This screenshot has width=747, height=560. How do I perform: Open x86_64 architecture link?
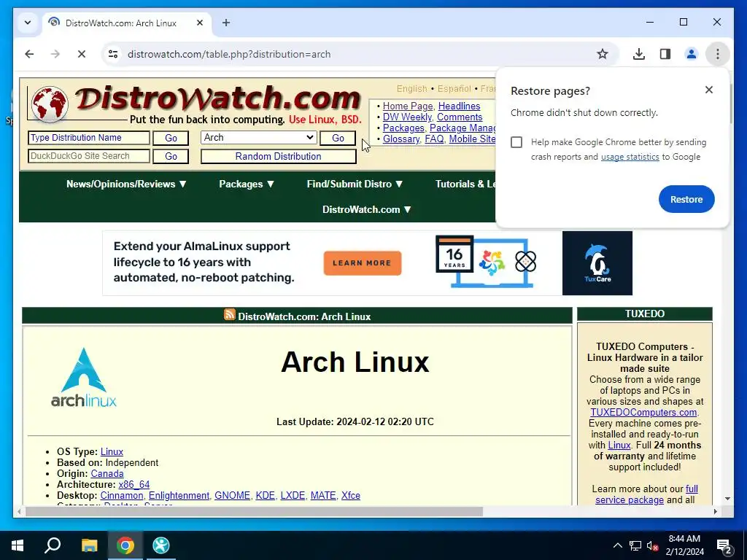134,485
